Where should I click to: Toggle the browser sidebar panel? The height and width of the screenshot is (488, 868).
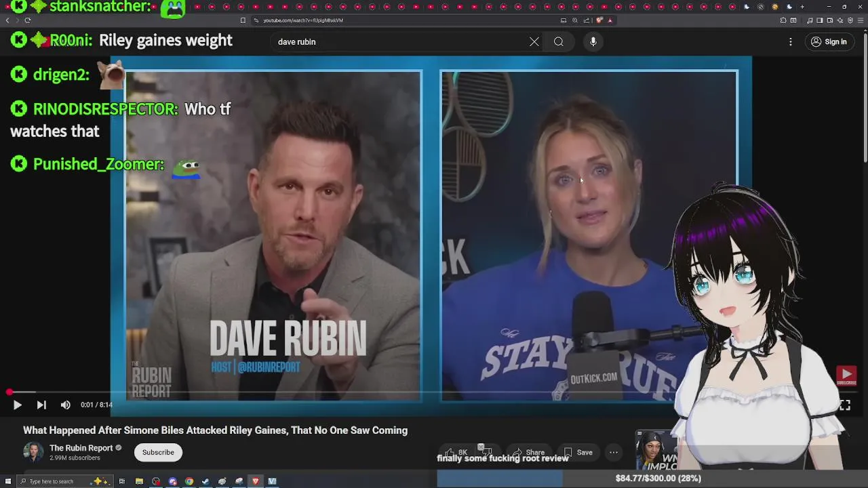click(819, 20)
